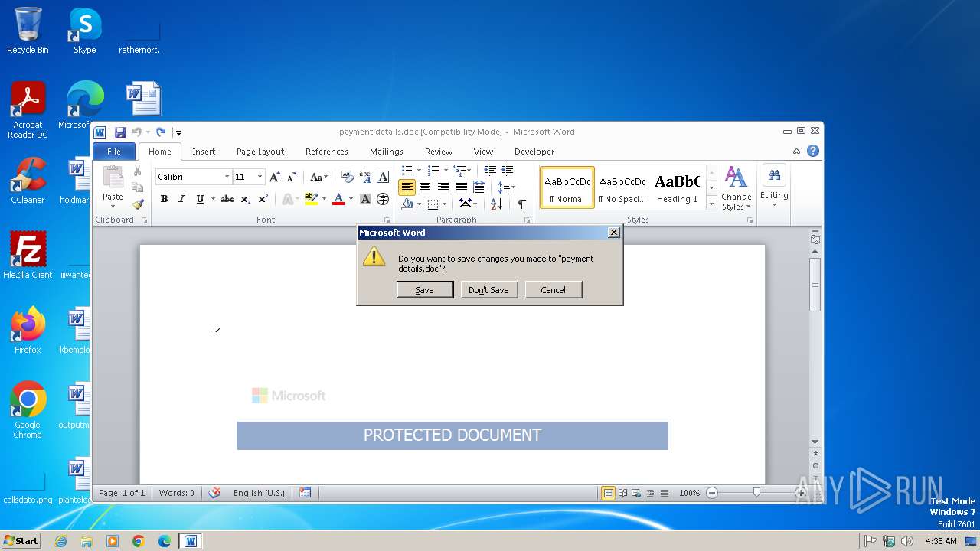Open the font size dropdown
The height and width of the screenshot is (551, 980).
coord(260,177)
